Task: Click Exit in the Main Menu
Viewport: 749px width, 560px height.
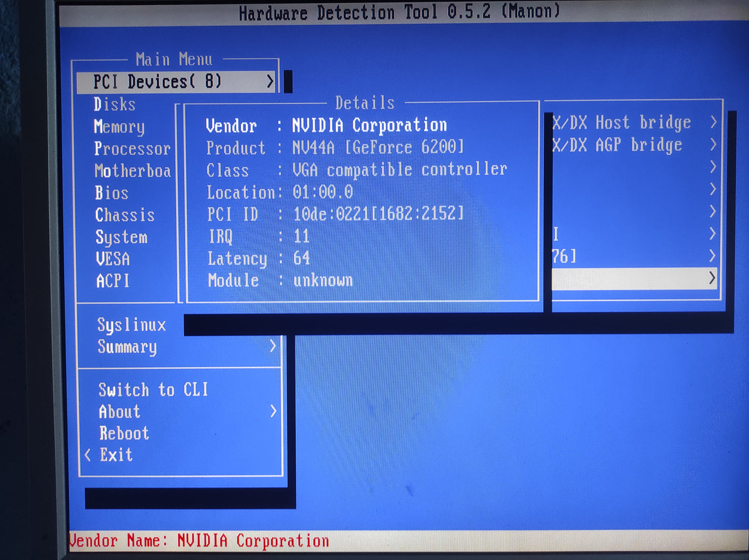Action: click(x=116, y=455)
